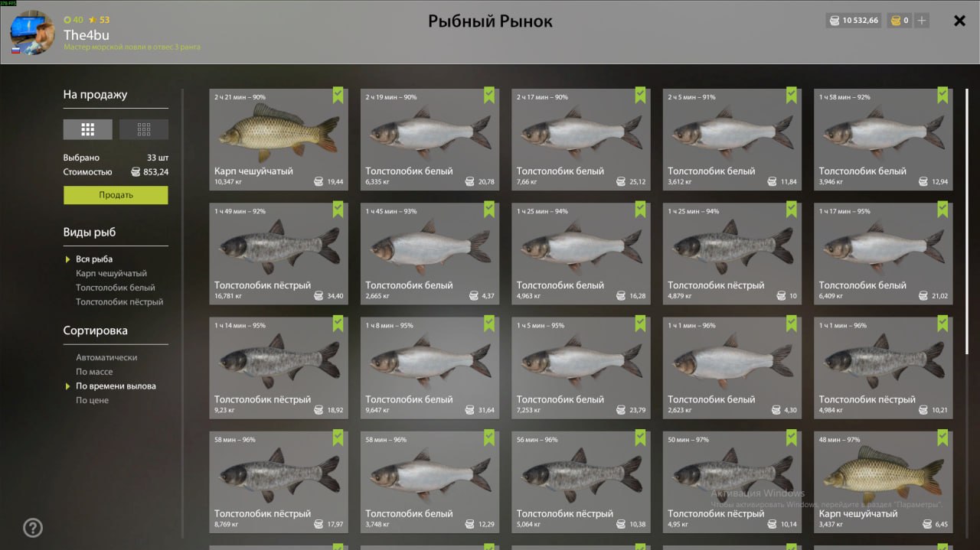The width and height of the screenshot is (980, 550).
Task: Filter by Толстолобик пёстрый species
Action: [x=119, y=302]
